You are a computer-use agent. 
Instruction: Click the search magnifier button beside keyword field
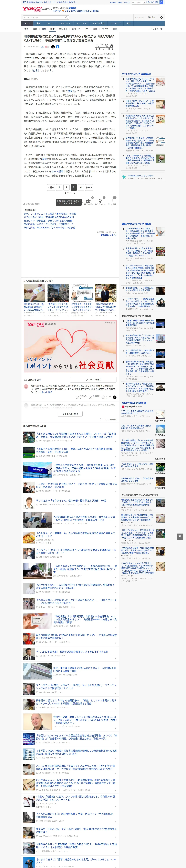point(66,17)
